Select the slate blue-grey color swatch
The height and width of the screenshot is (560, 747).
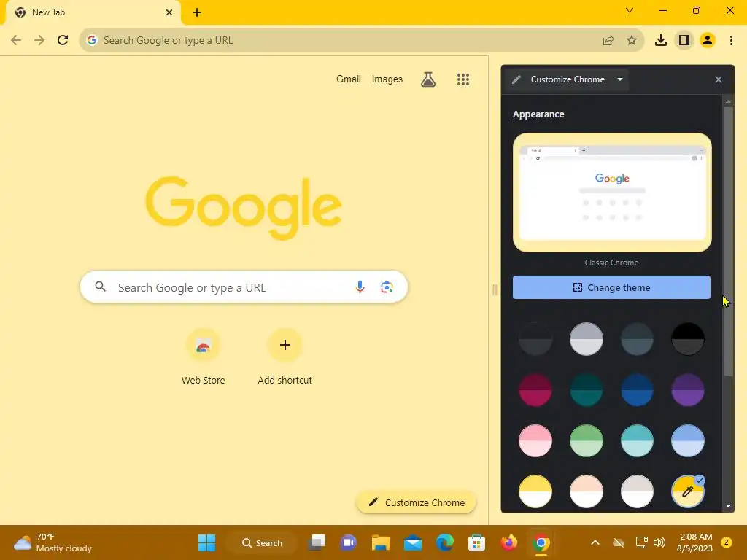[637, 339]
